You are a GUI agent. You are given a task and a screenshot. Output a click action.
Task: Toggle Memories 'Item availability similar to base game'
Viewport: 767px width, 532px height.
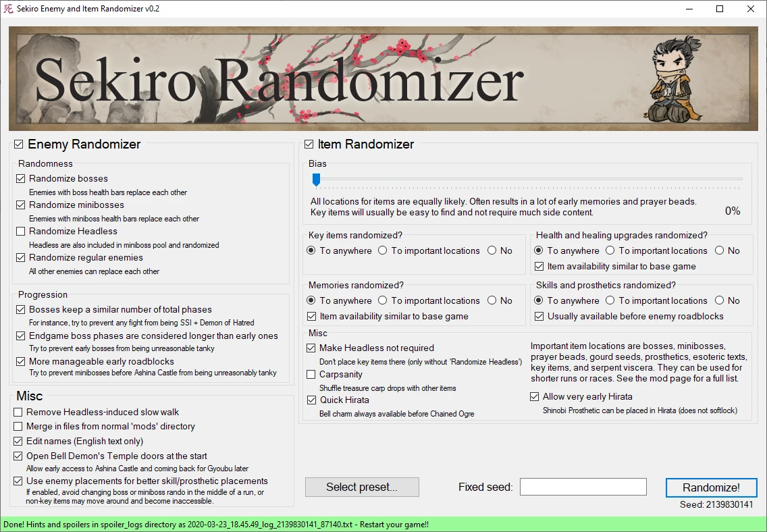coord(312,317)
